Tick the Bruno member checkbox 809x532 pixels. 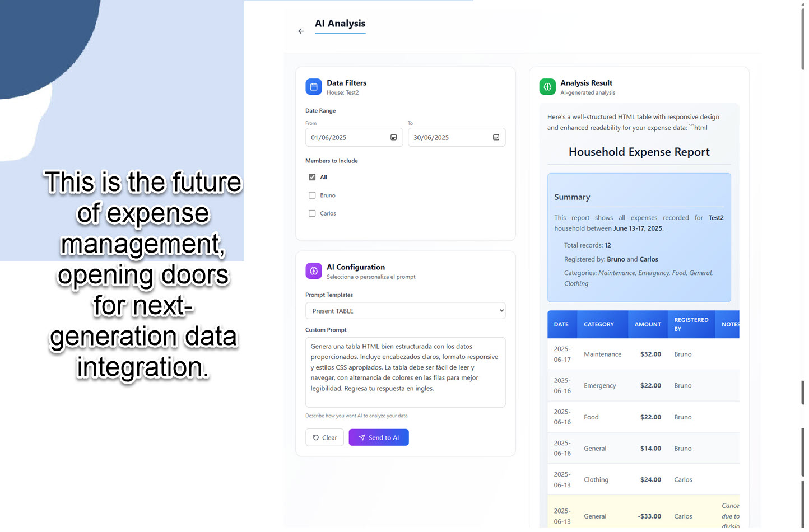pos(312,195)
